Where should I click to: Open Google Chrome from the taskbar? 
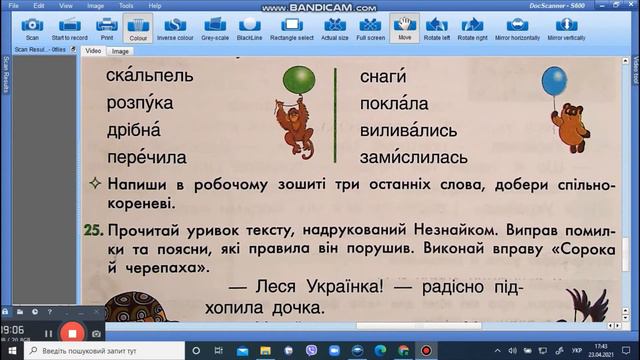click(403, 351)
